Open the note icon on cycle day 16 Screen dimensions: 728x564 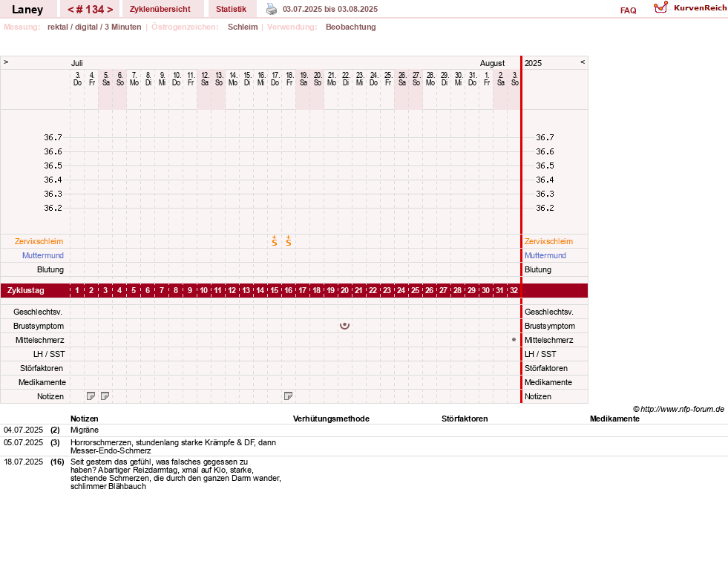tap(289, 396)
